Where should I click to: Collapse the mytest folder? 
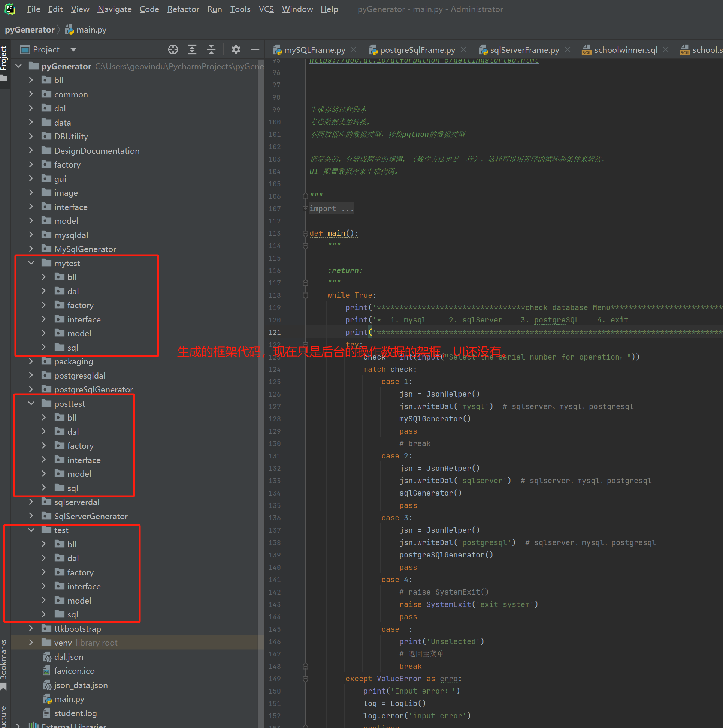[31, 263]
